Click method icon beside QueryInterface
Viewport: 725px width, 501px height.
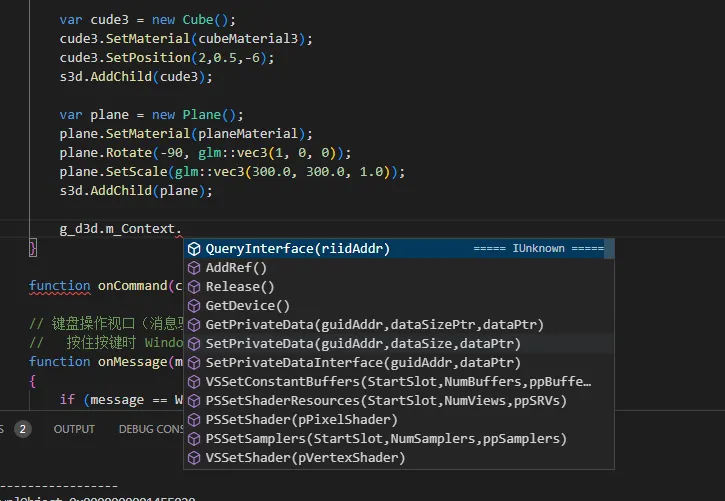194,249
